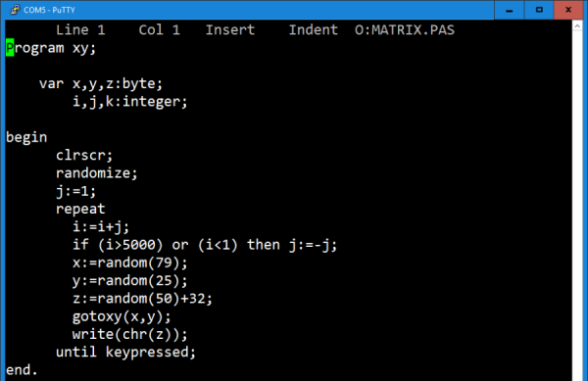Click the randomize; statement

tap(97, 173)
